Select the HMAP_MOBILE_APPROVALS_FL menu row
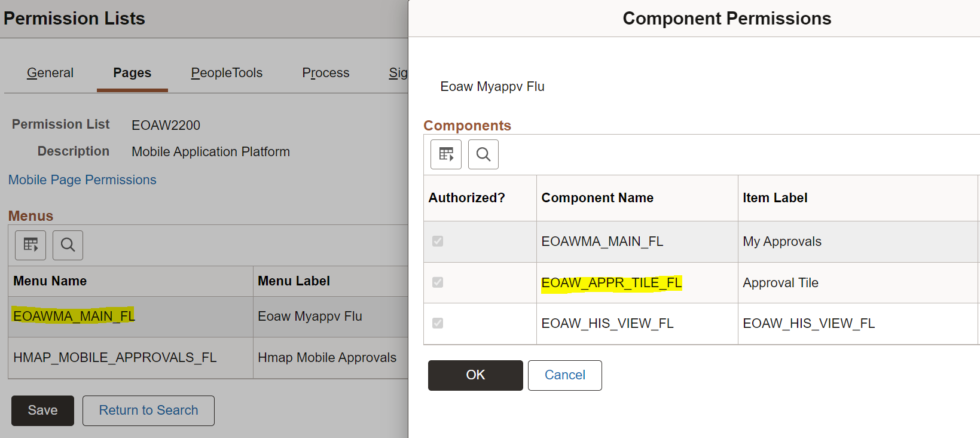 click(115, 358)
